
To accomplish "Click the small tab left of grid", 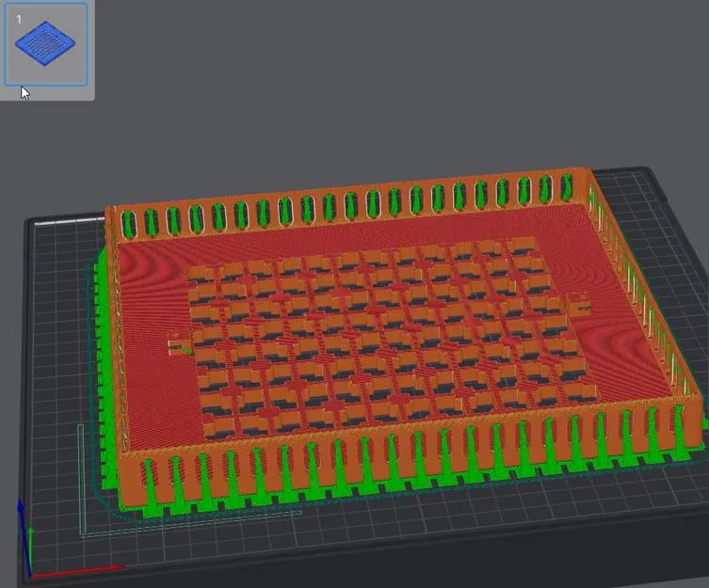I will pos(180,343).
